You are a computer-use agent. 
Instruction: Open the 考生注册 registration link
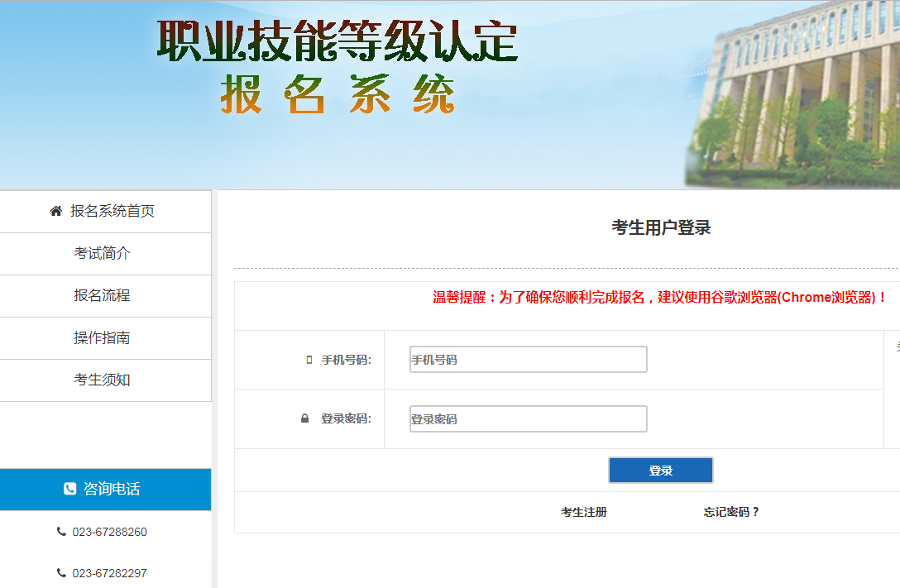(x=584, y=513)
